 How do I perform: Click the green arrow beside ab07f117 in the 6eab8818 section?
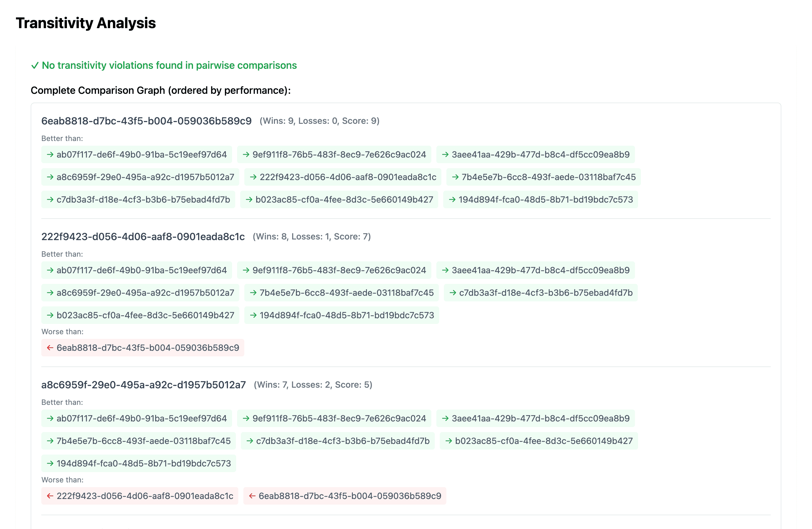(x=50, y=154)
